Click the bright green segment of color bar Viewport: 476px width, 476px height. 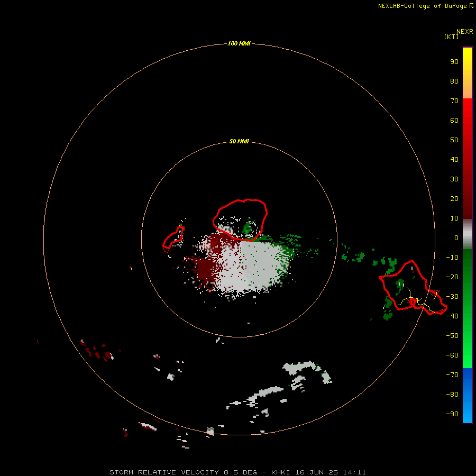467,309
